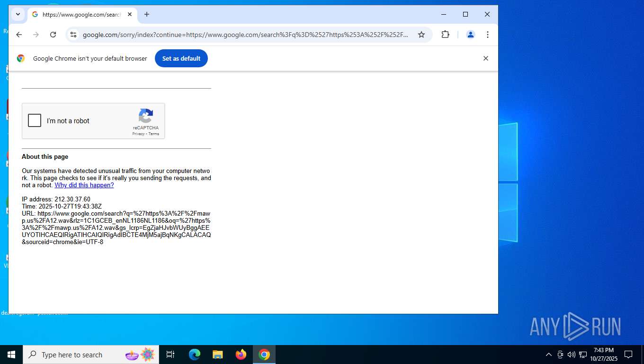Click the forward navigation arrow
644x364 pixels.
click(36, 35)
